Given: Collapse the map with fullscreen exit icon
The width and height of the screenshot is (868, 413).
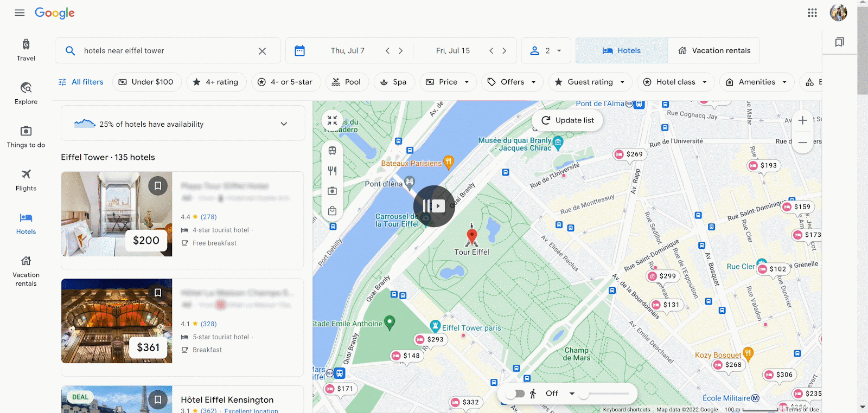Looking at the screenshot, I should pyautogui.click(x=333, y=121).
